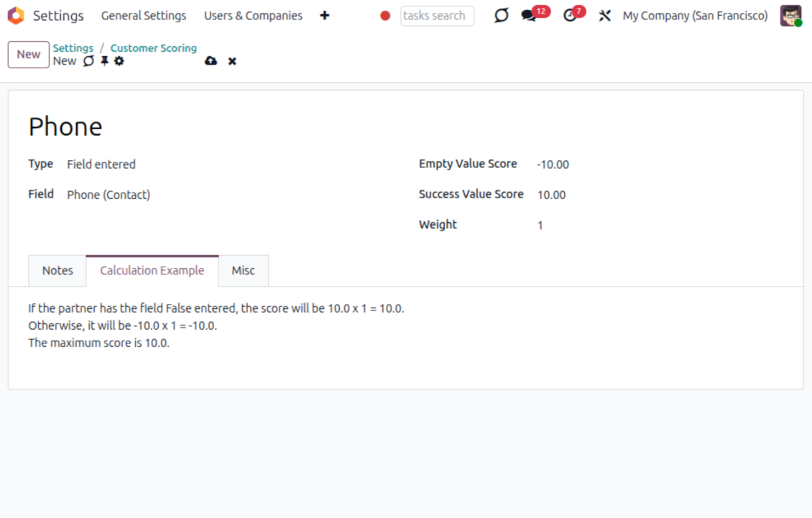Open the gear actions menu icon
The height and width of the screenshot is (518, 812).
point(119,62)
